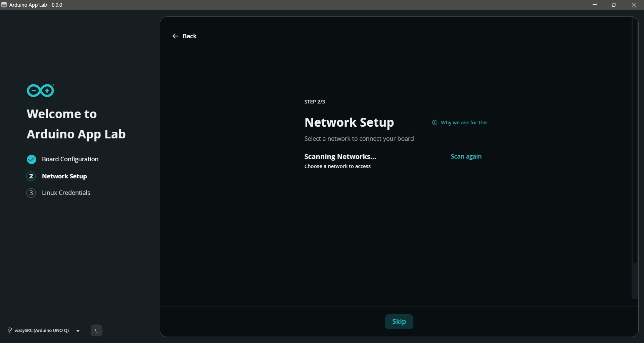Open the Board Configuration step
The image size is (644, 343).
[x=70, y=159]
